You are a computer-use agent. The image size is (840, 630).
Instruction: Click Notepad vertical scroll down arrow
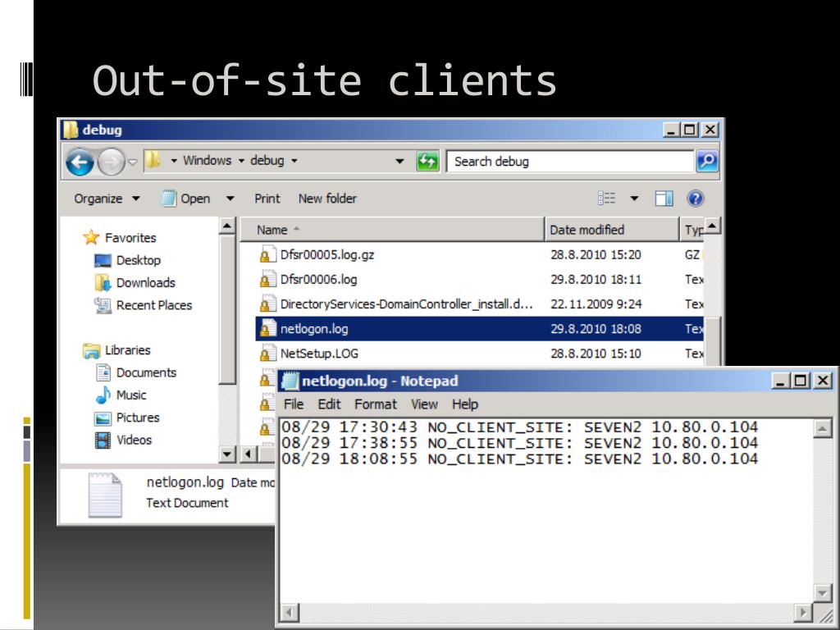(x=822, y=592)
